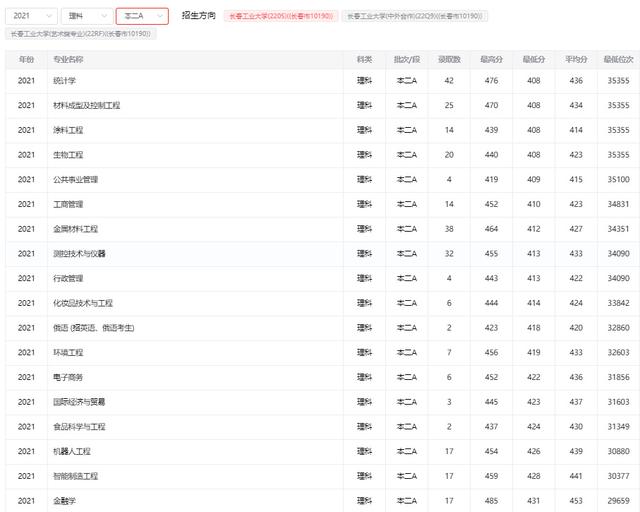Select the 工商管理 major name
The image size is (640, 512).
(68, 204)
